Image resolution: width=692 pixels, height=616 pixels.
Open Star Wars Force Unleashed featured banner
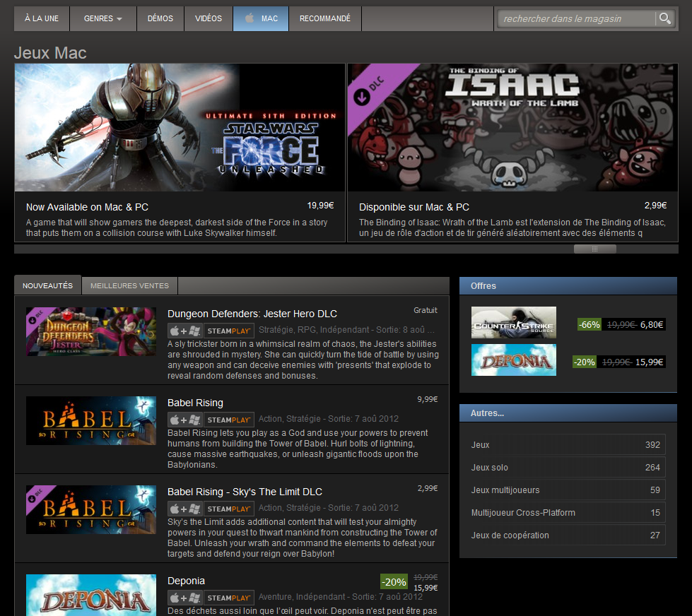[x=180, y=127]
